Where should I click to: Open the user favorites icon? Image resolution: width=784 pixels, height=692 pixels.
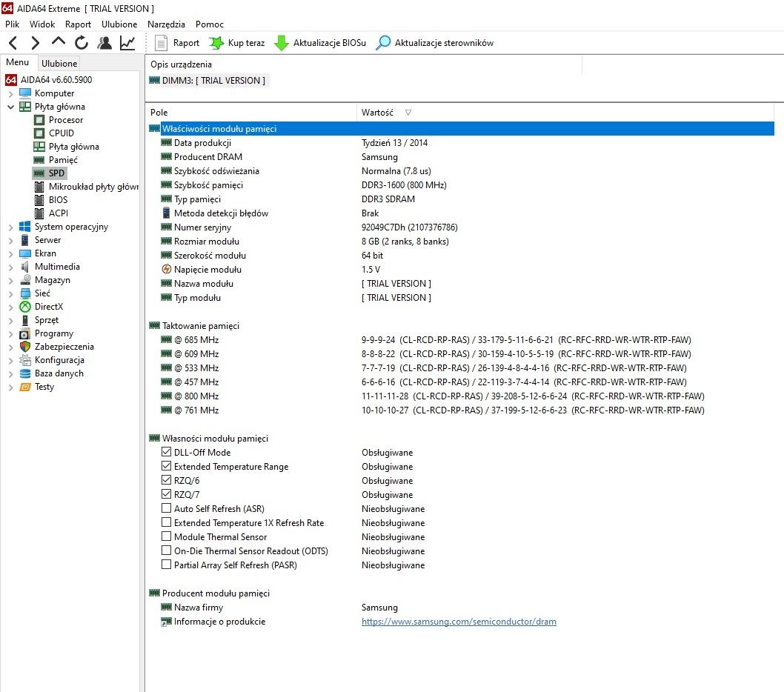point(104,43)
